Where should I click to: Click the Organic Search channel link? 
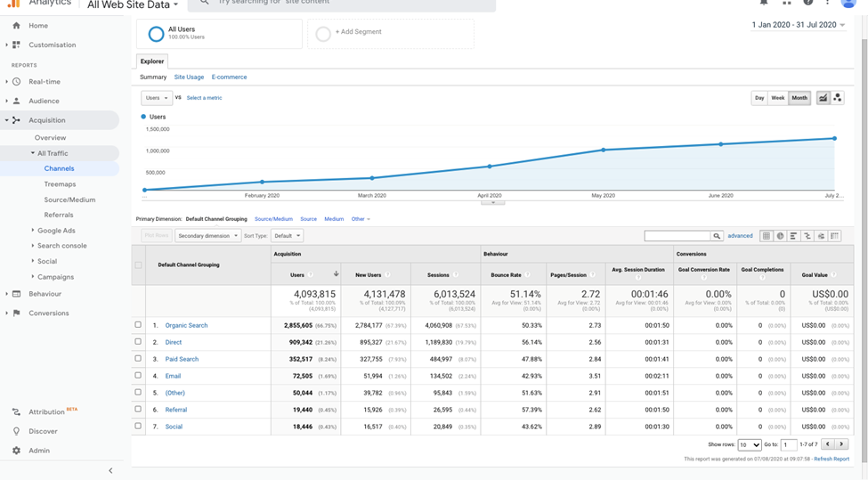(x=187, y=326)
